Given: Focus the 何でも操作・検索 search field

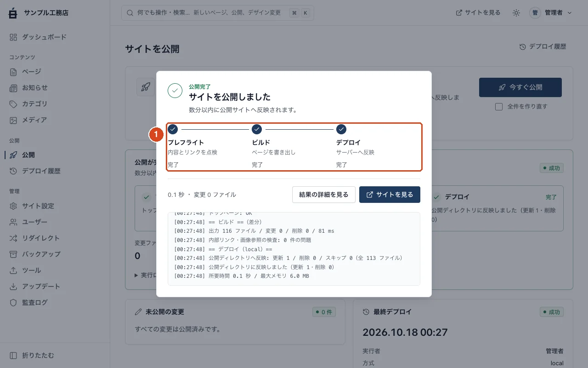Looking at the screenshot, I should coord(218,13).
